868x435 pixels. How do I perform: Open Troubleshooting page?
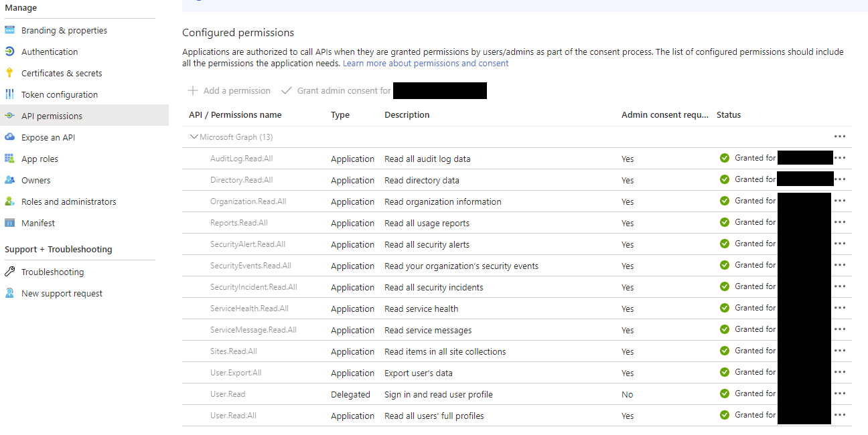(x=52, y=272)
